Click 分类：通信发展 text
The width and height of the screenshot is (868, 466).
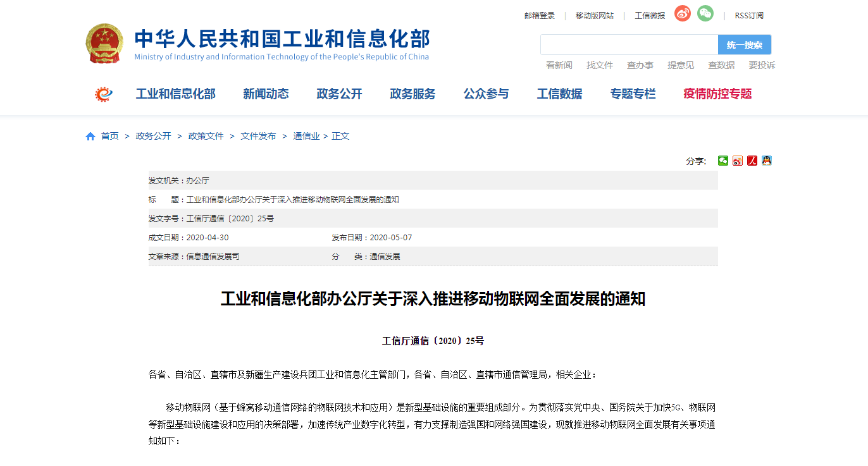[366, 257]
